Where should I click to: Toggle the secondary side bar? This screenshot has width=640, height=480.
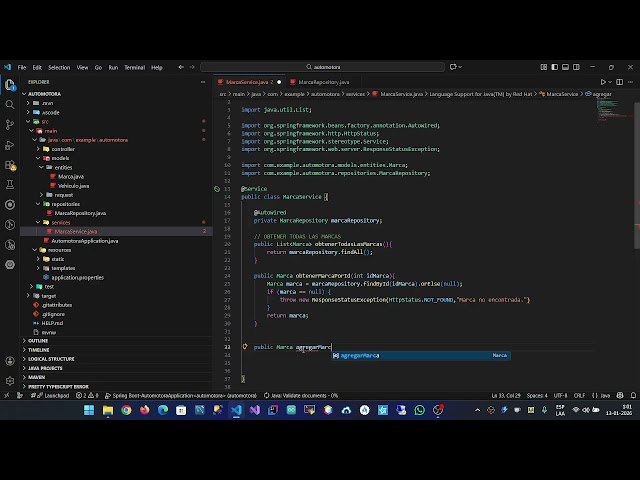tap(576, 67)
